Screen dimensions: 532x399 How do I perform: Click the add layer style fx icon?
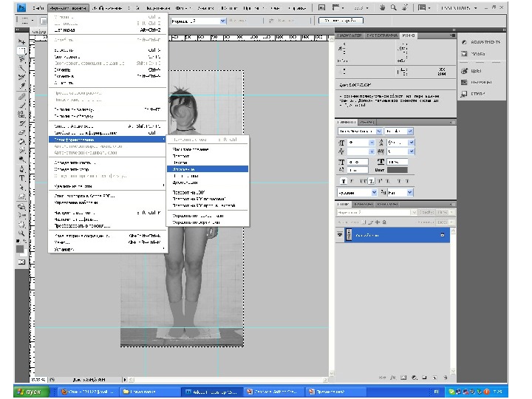[393, 378]
